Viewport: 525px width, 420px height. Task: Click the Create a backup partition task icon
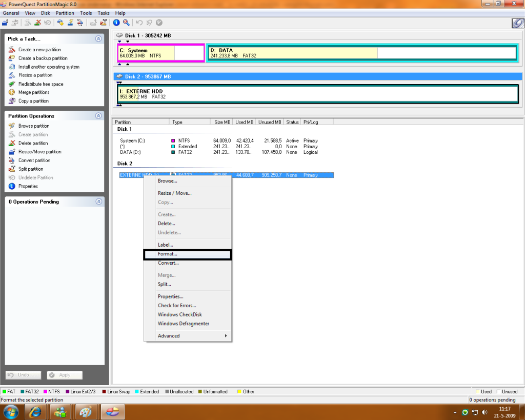click(12, 58)
